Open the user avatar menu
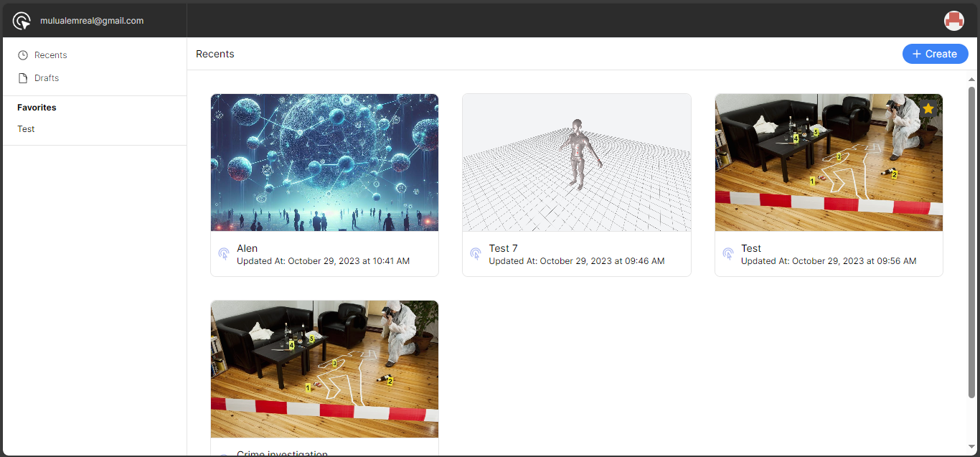 click(x=953, y=21)
